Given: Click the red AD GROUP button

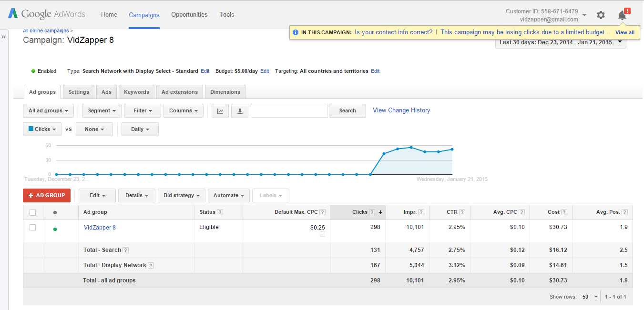Looking at the screenshot, I should tap(47, 195).
